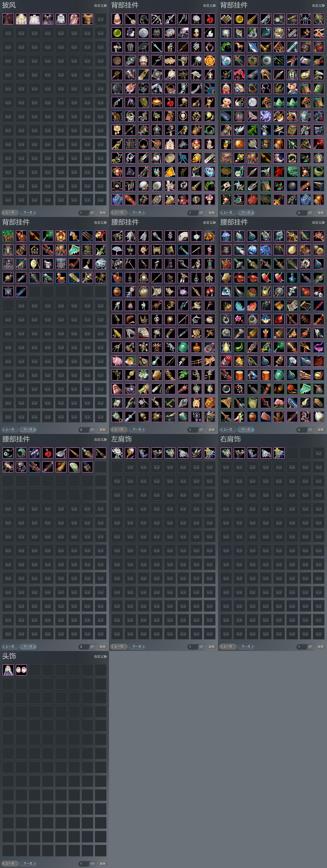This screenshot has width=327, height=868.
Task: Choose the brown horse icon in 背部挂件 page 2
Action: pyautogui.click(x=239, y=47)
